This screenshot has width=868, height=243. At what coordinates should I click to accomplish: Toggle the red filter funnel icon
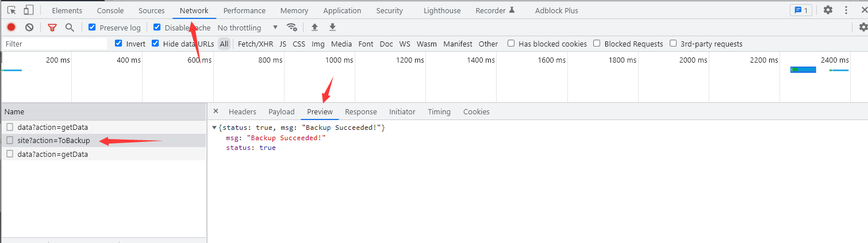[x=52, y=27]
